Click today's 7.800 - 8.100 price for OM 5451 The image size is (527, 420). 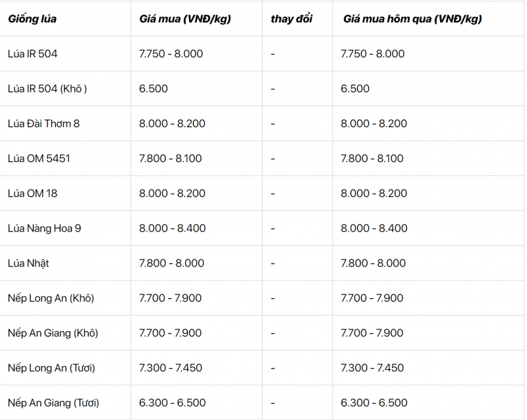[x=171, y=159]
